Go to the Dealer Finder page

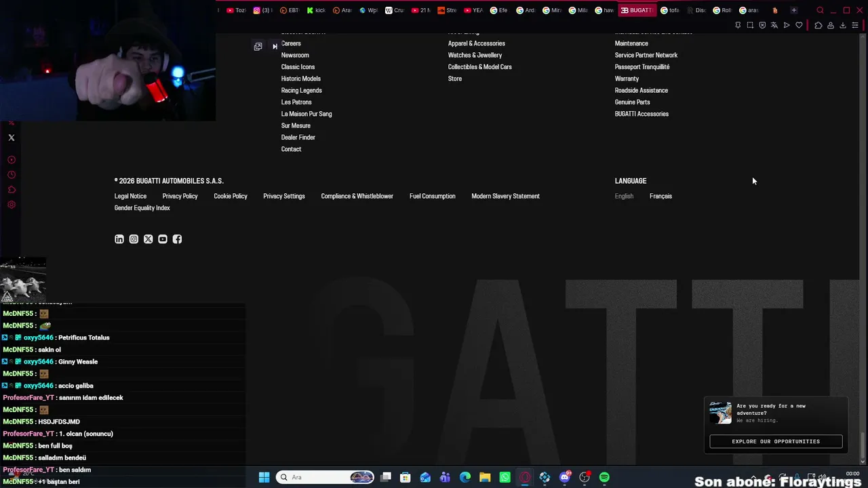[x=298, y=138]
